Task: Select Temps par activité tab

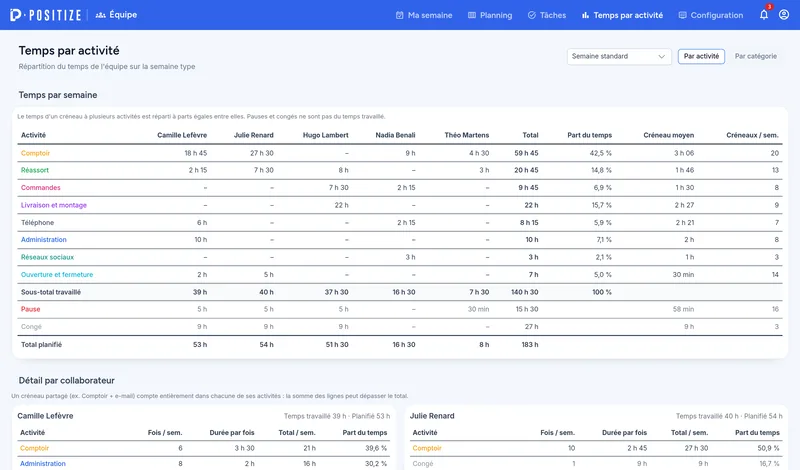Action: [x=622, y=15]
